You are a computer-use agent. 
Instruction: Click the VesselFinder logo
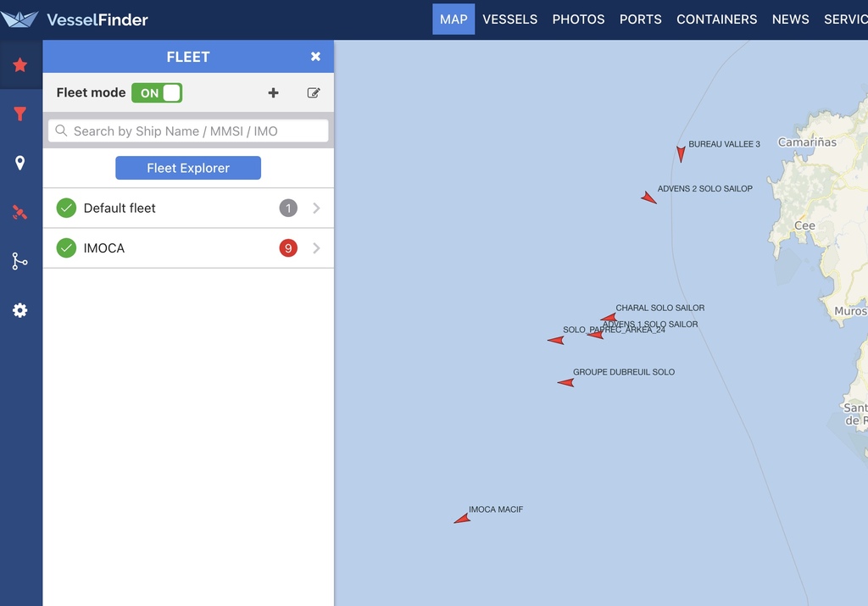75,19
